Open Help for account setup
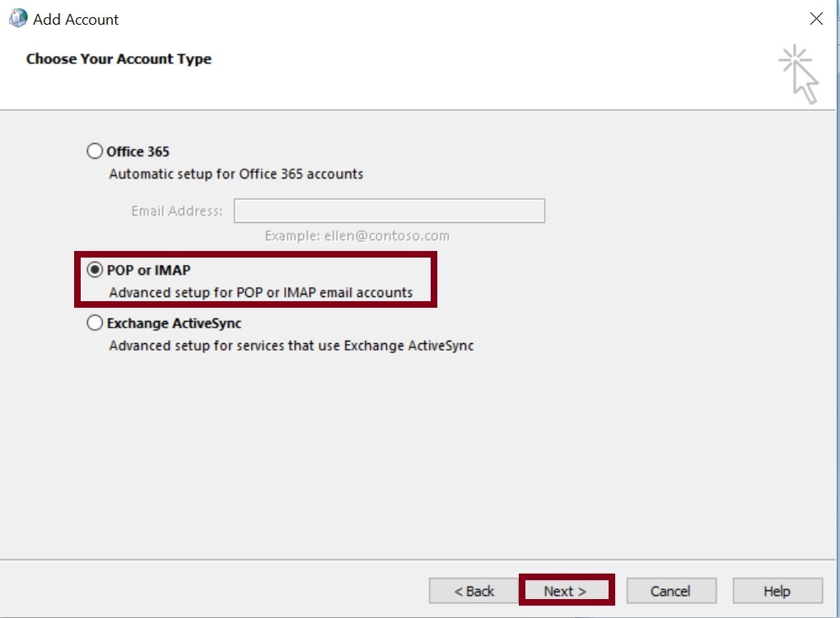840x618 pixels. tap(777, 591)
